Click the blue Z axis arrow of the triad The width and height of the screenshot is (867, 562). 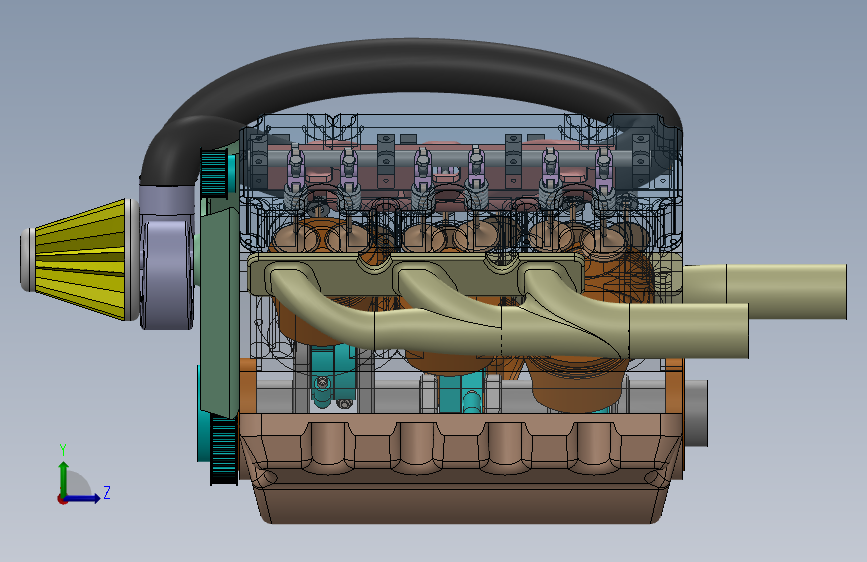[x=83, y=498]
